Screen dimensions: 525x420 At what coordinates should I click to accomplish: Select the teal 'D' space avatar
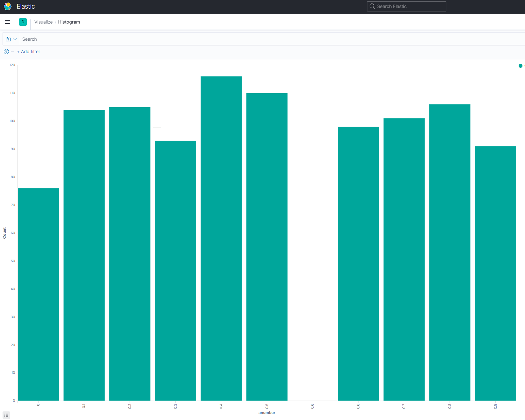click(23, 22)
